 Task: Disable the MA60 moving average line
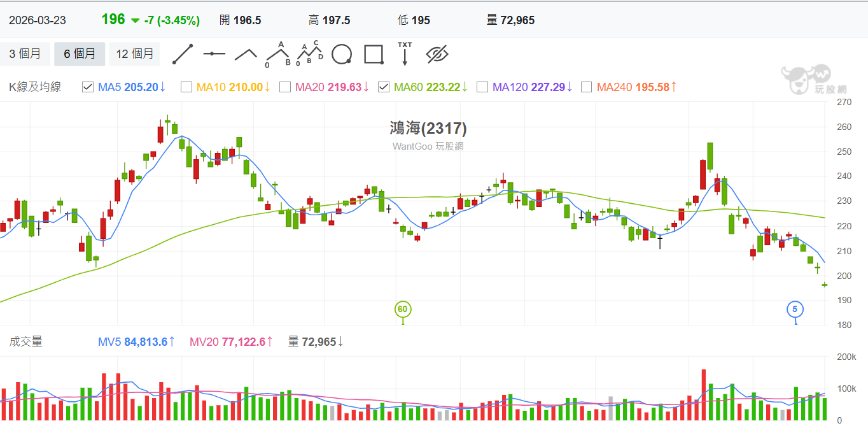384,87
